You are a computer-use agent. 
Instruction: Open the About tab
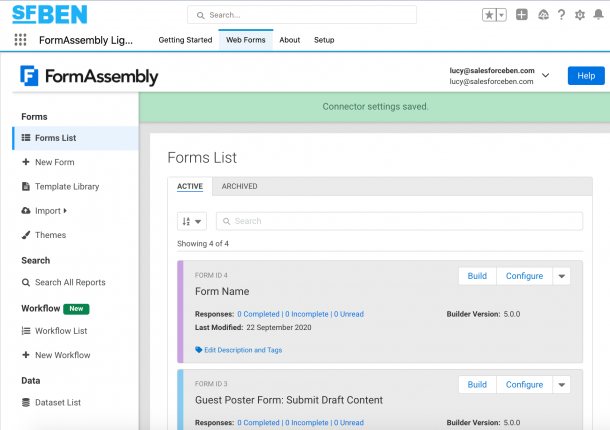tap(289, 40)
